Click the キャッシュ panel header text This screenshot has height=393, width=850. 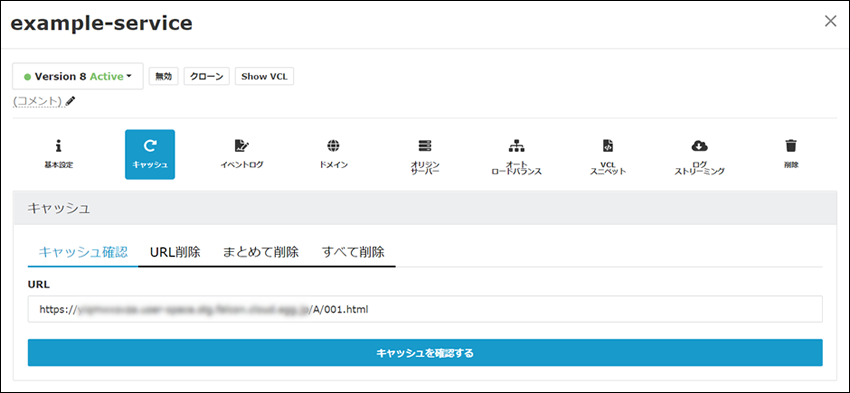pos(59,208)
